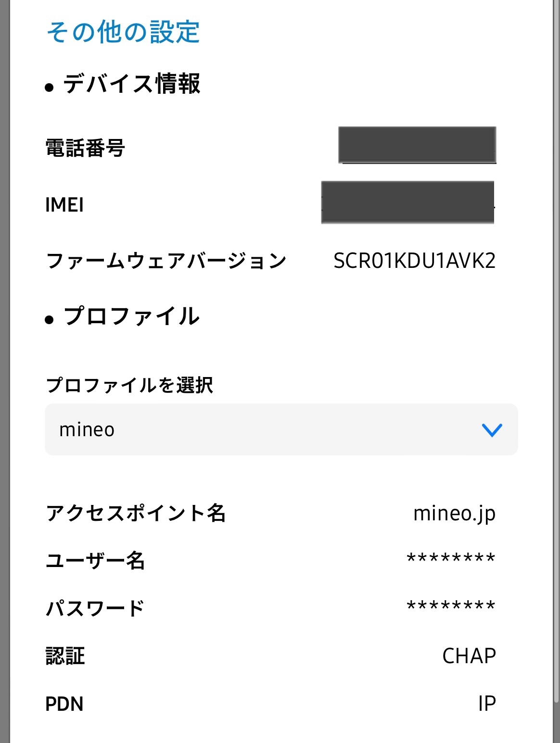
Task: Click the masked ユーザー名 value
Action: (x=451, y=559)
